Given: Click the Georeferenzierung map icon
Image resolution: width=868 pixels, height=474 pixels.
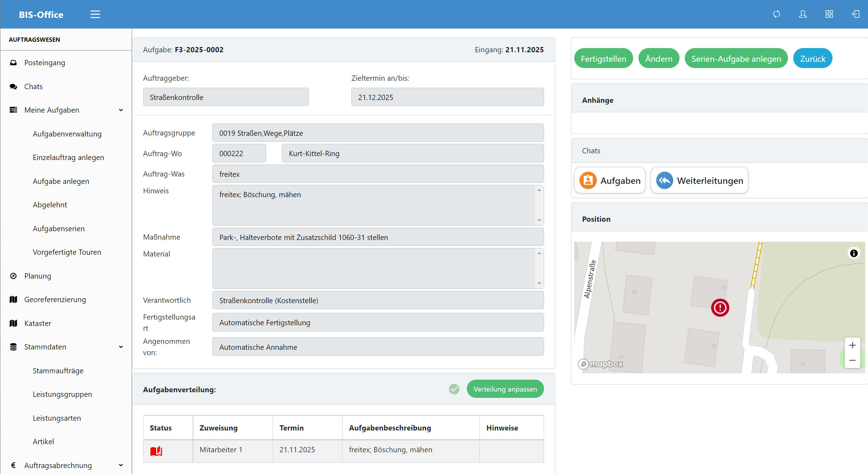Looking at the screenshot, I should pyautogui.click(x=13, y=300).
